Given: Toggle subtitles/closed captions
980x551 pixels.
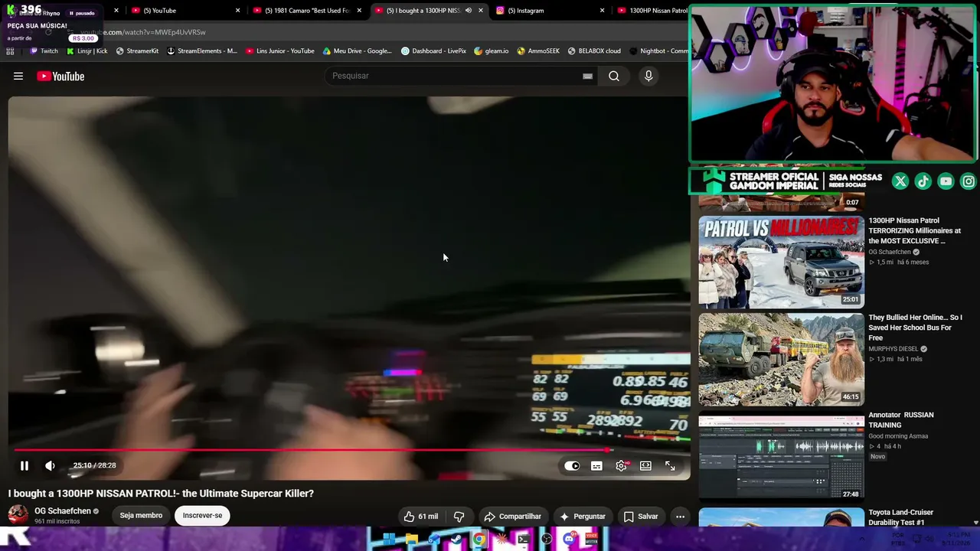Looking at the screenshot, I should coord(596,465).
